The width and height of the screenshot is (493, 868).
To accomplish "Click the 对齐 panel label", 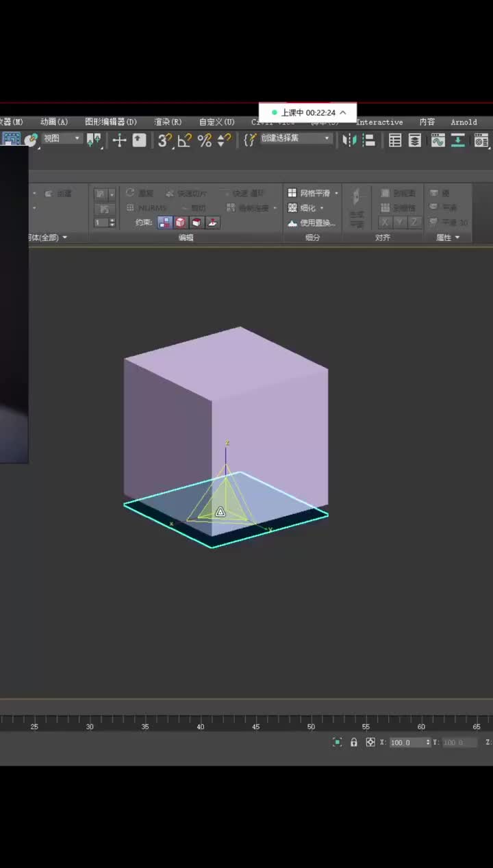I will [x=383, y=238].
